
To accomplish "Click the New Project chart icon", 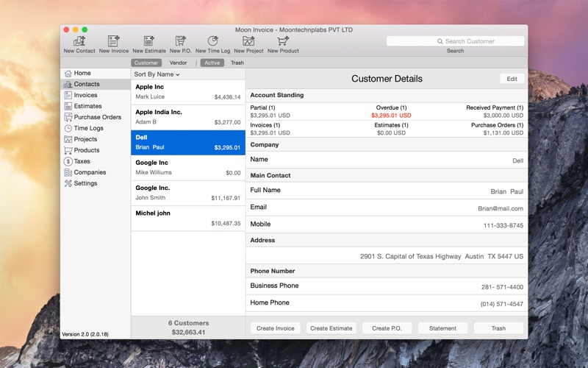I will tap(248, 41).
